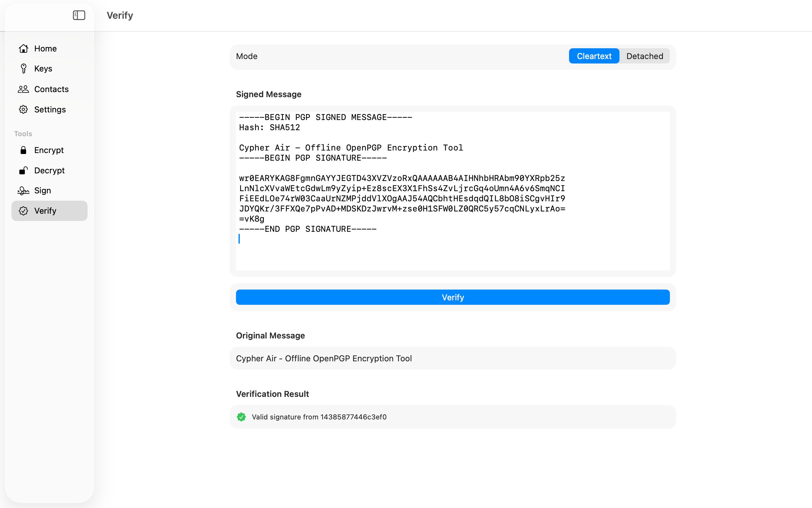Select Cleartext mode
Viewport: 812px width, 508px height.
tap(594, 56)
